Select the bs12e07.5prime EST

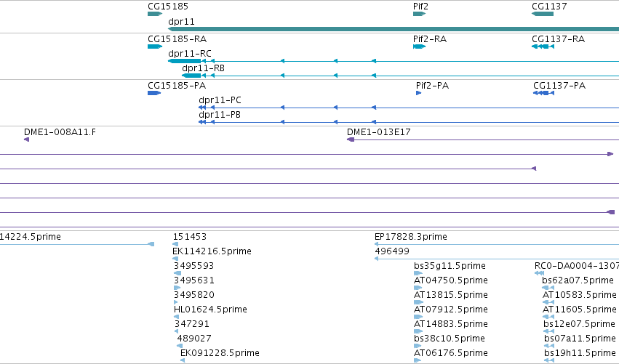click(x=579, y=324)
